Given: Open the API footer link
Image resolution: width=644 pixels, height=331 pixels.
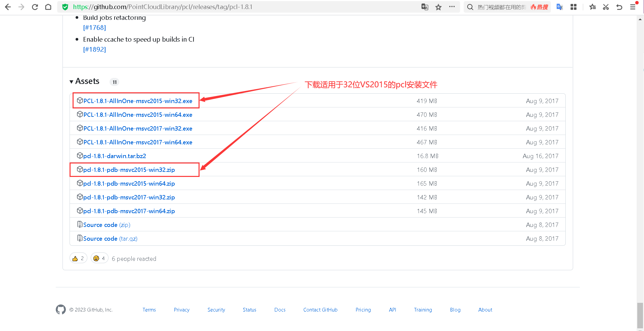Looking at the screenshot, I should [x=392, y=310].
